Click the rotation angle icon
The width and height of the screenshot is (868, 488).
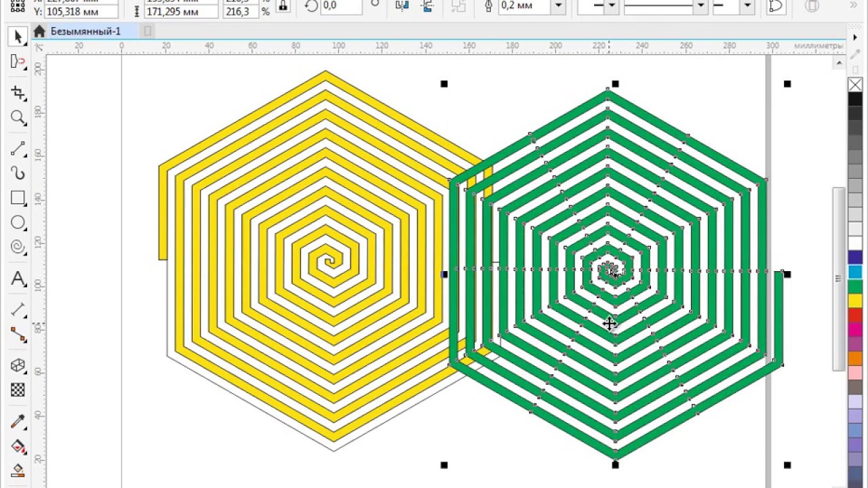(311, 6)
